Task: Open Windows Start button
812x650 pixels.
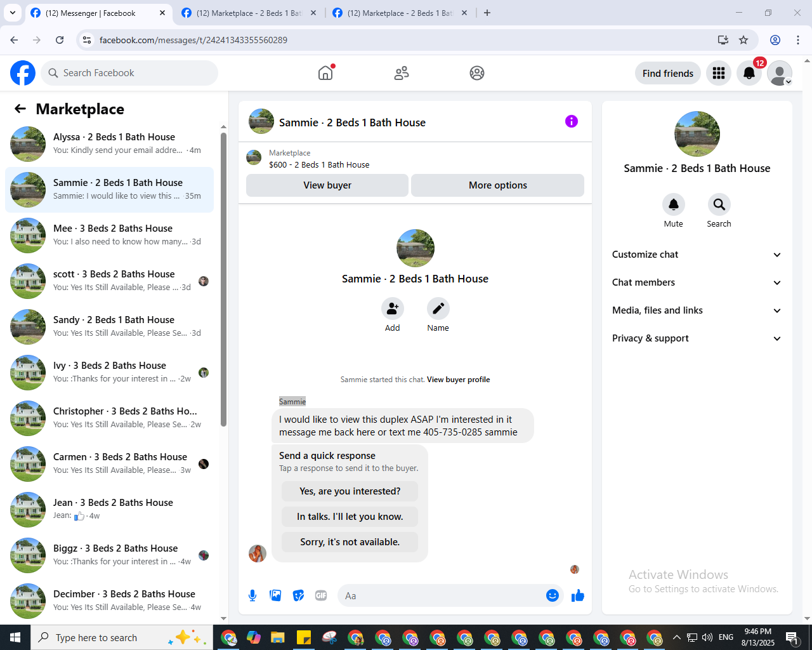Action: tap(15, 637)
